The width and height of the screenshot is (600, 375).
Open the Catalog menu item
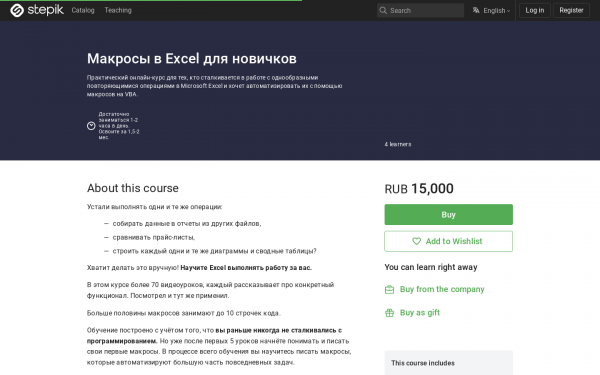[83, 10]
